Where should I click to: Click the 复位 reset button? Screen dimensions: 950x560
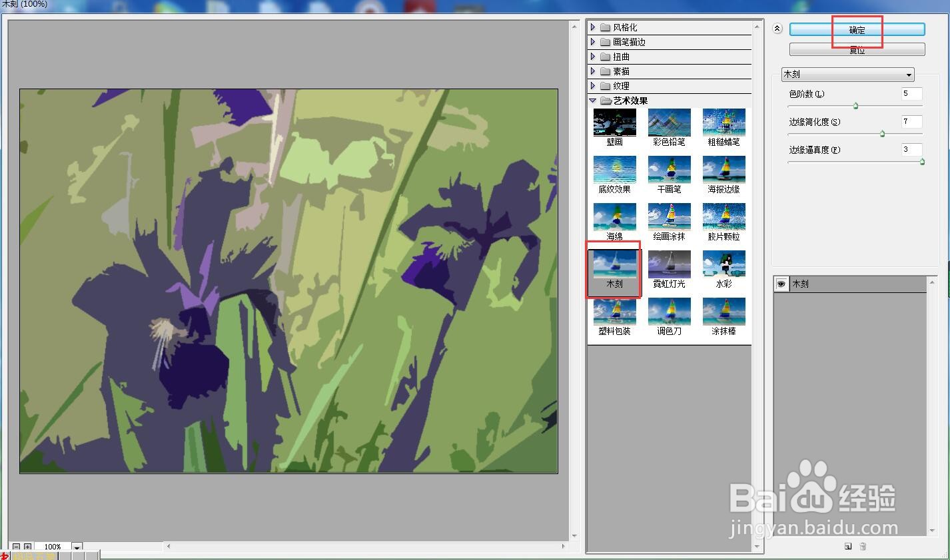pos(857,50)
